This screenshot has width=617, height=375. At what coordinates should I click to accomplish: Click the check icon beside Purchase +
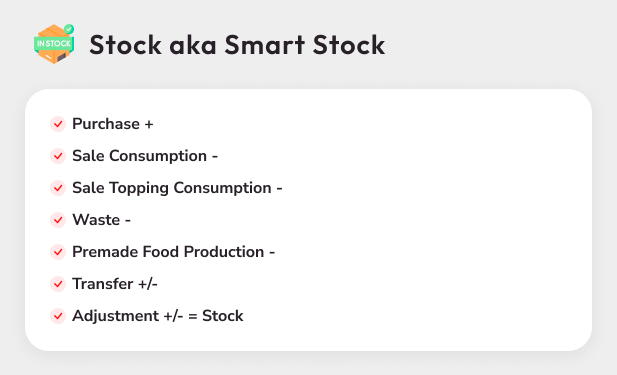58,124
